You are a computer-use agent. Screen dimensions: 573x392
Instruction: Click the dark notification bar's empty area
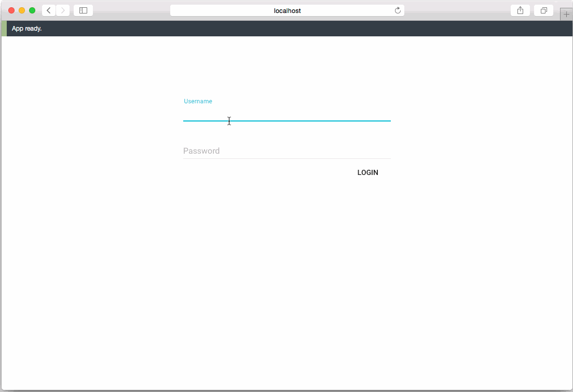click(x=311, y=29)
